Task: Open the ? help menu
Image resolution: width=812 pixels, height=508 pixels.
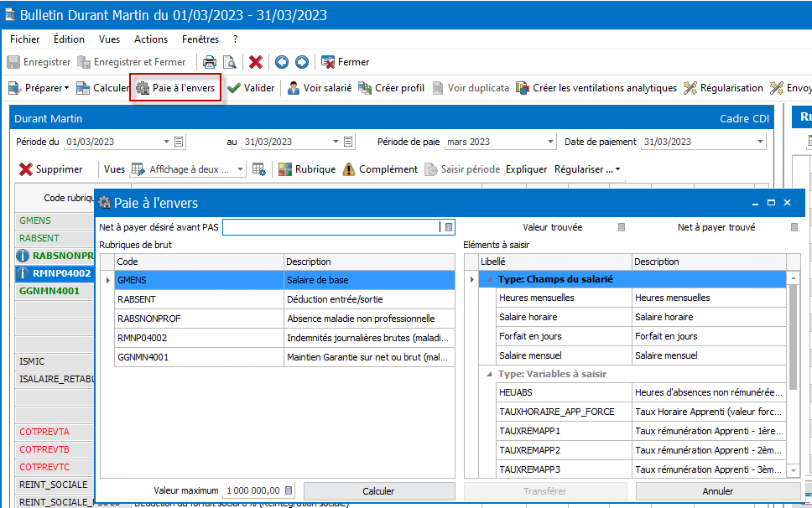Action: pos(236,39)
